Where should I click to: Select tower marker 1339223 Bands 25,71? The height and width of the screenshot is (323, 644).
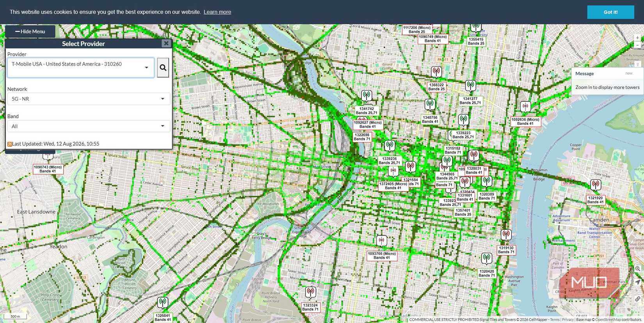[463, 120]
